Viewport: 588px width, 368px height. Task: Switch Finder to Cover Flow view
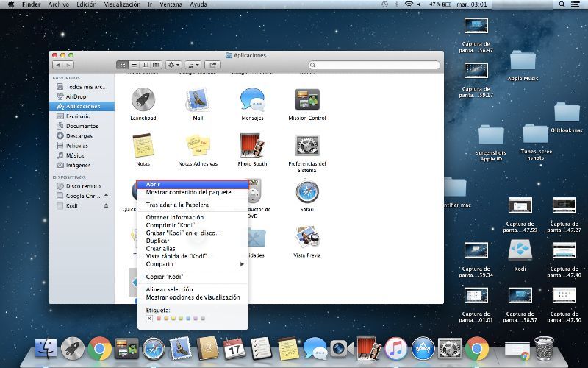pyautogui.click(x=157, y=65)
